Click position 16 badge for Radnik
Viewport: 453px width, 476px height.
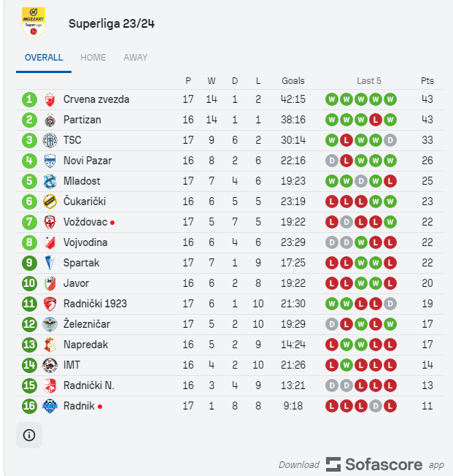point(29,406)
